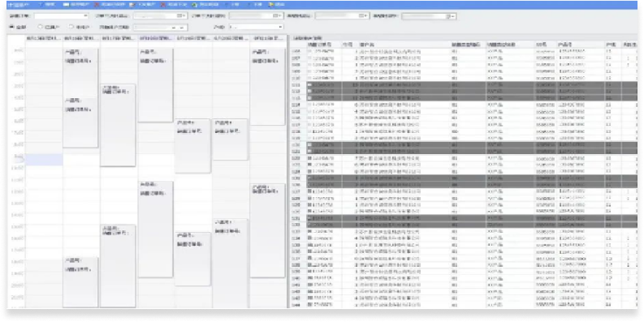Select the 全部 radio button

(11, 27)
